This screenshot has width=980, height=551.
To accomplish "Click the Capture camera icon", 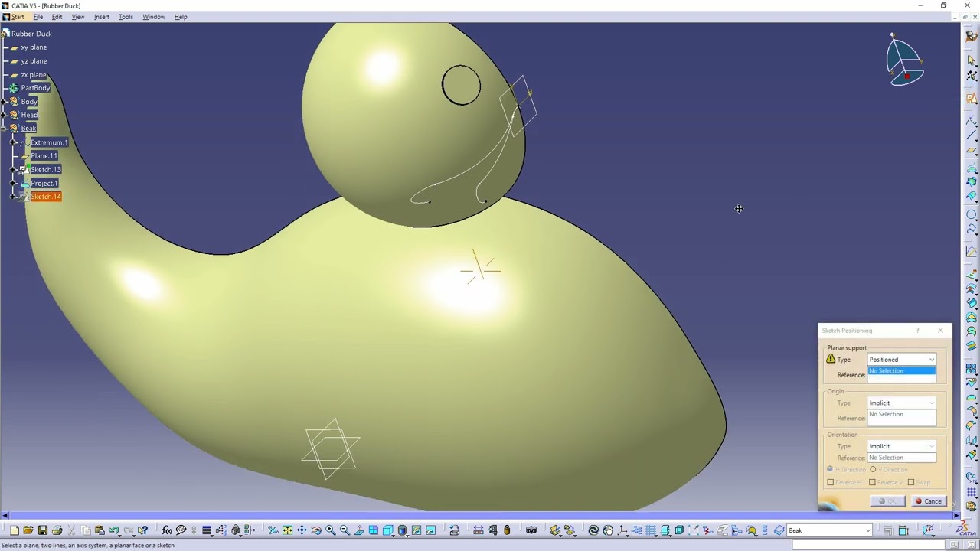I will [531, 530].
